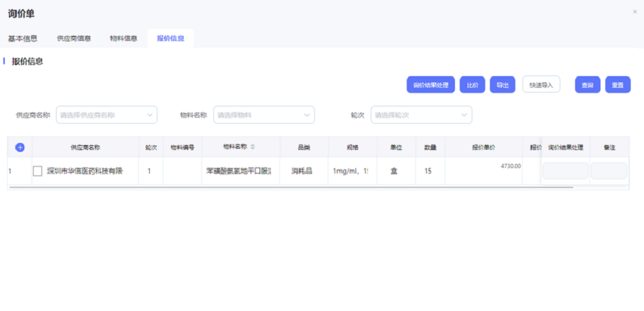The width and height of the screenshot is (644, 311).
Task: Close the 询价单 dialog with the X
Action: point(634,12)
